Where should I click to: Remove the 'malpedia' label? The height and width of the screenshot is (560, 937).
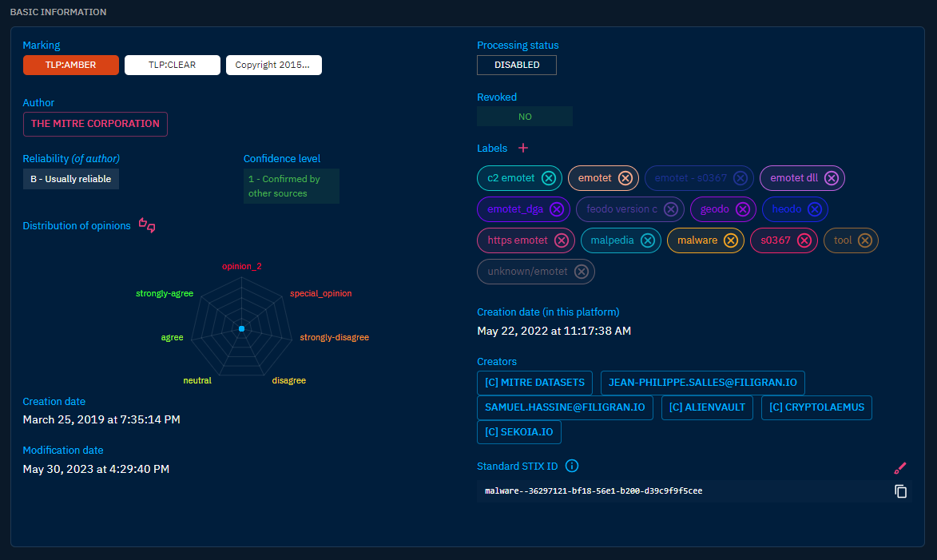point(648,240)
